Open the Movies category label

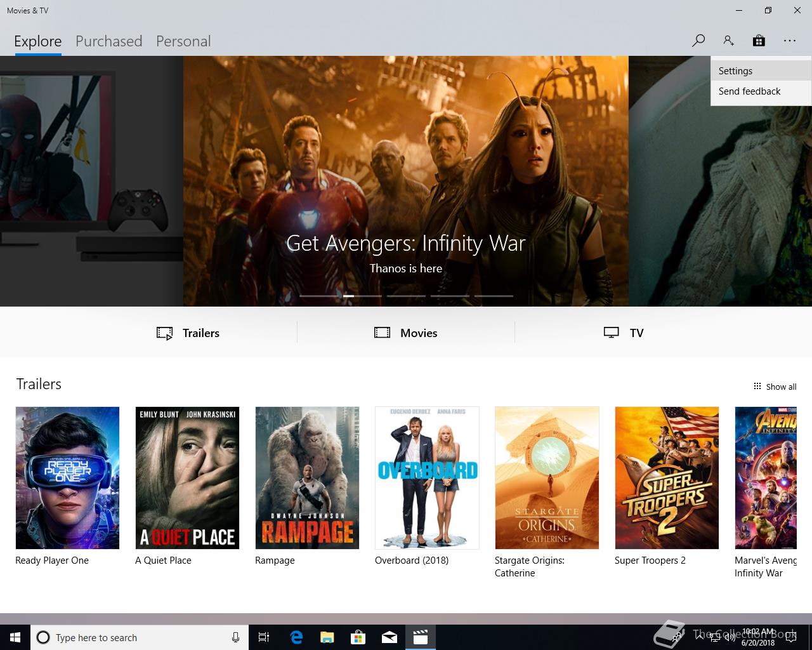tap(419, 333)
